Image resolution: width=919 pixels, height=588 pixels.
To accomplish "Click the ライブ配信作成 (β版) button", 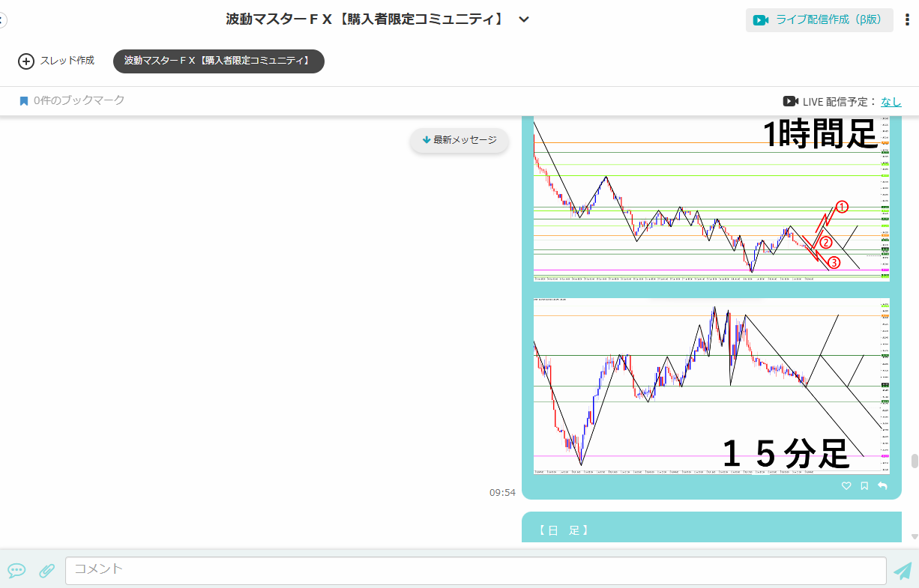I will click(819, 20).
